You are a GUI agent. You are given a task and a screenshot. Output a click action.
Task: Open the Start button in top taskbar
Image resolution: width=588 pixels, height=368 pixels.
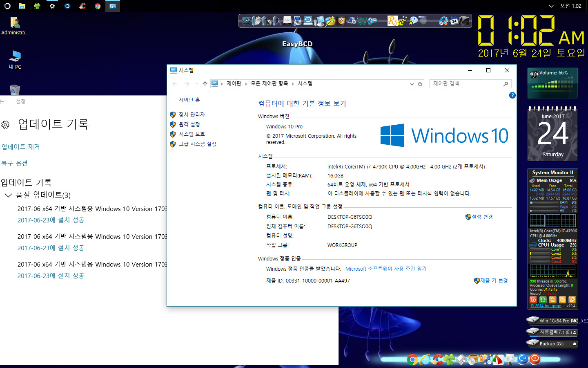[7, 6]
